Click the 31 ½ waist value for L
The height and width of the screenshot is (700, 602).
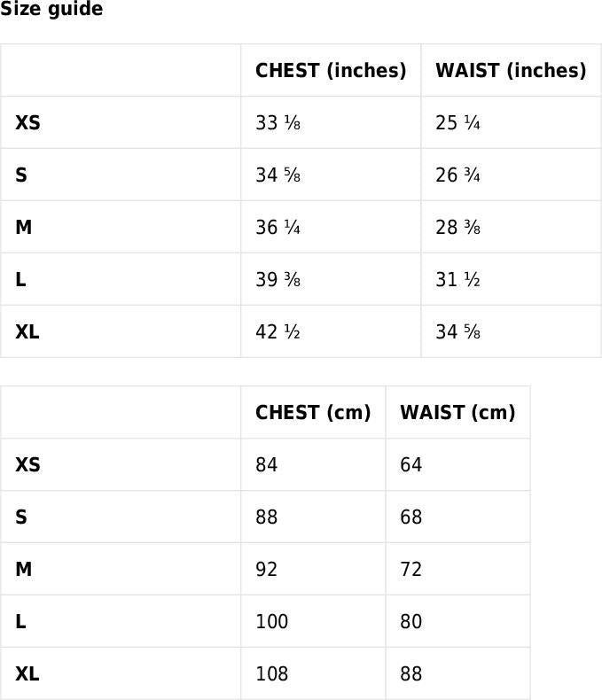click(x=457, y=280)
